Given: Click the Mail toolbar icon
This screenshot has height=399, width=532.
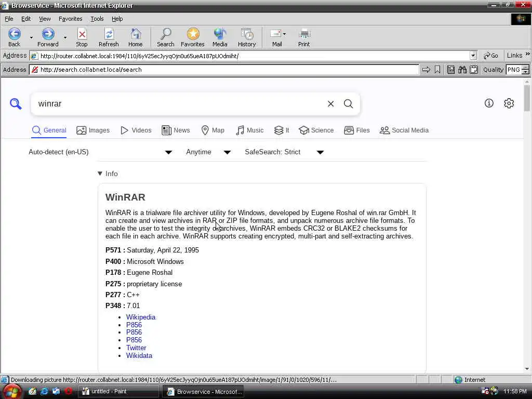Looking at the screenshot, I should coord(275,37).
